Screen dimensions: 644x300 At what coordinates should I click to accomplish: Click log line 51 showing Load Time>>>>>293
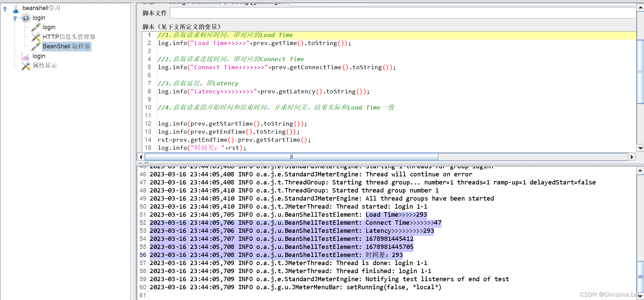[288, 215]
